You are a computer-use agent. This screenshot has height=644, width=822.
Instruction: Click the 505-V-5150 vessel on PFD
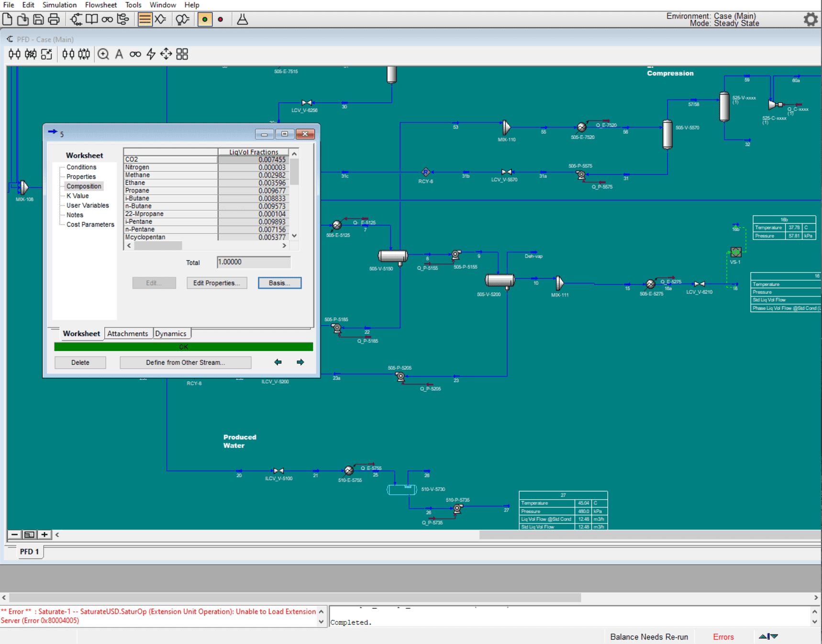393,256
